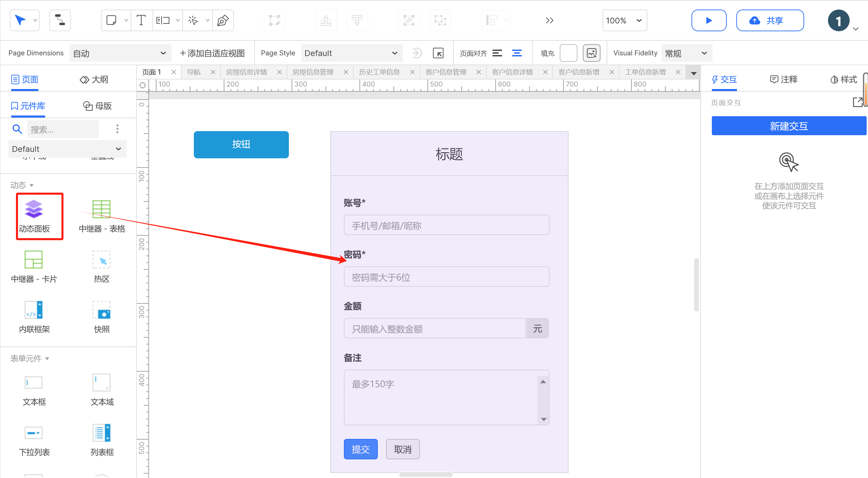868x478 pixels.
Task: Expand the Visual Fidelity 常规 dropdown
Action: pyautogui.click(x=686, y=53)
